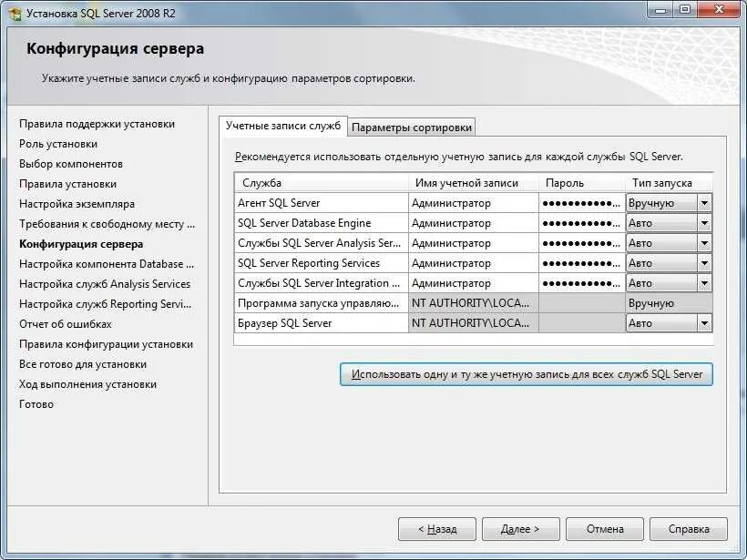Click NT AUTHORITY account for Программа запуска row
Screen dimensions: 747x560
pyautogui.click(x=474, y=303)
